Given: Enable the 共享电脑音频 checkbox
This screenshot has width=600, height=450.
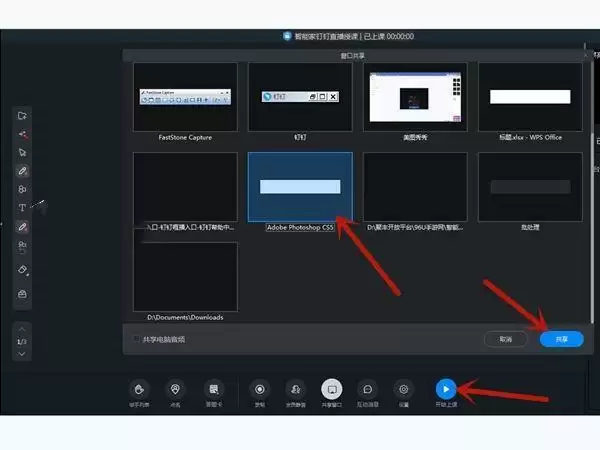Looking at the screenshot, I should click(x=137, y=339).
